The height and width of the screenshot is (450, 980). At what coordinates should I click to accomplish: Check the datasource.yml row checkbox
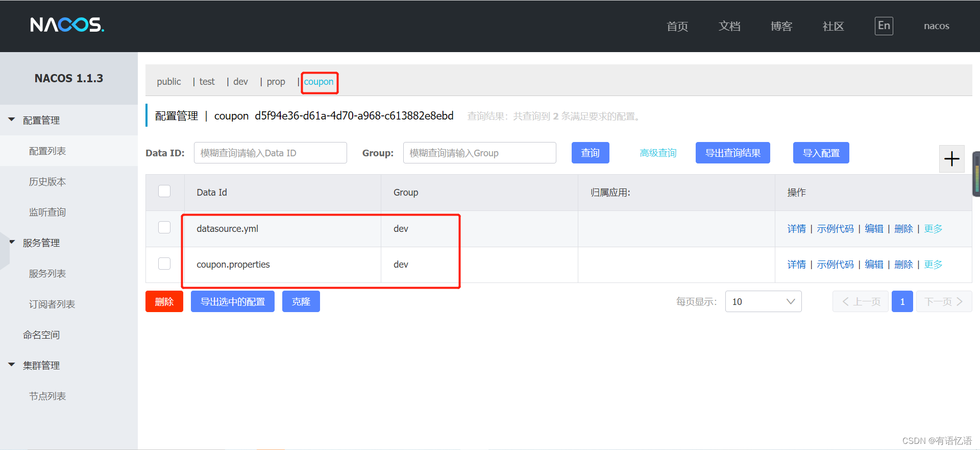point(164,227)
